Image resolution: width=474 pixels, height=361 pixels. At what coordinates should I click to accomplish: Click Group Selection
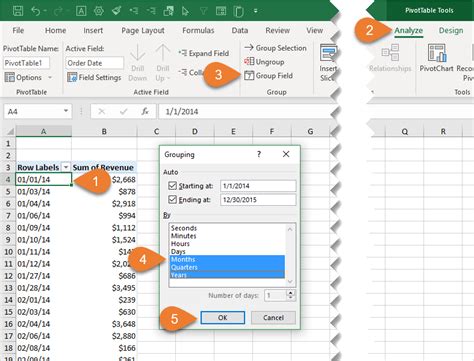(x=275, y=48)
